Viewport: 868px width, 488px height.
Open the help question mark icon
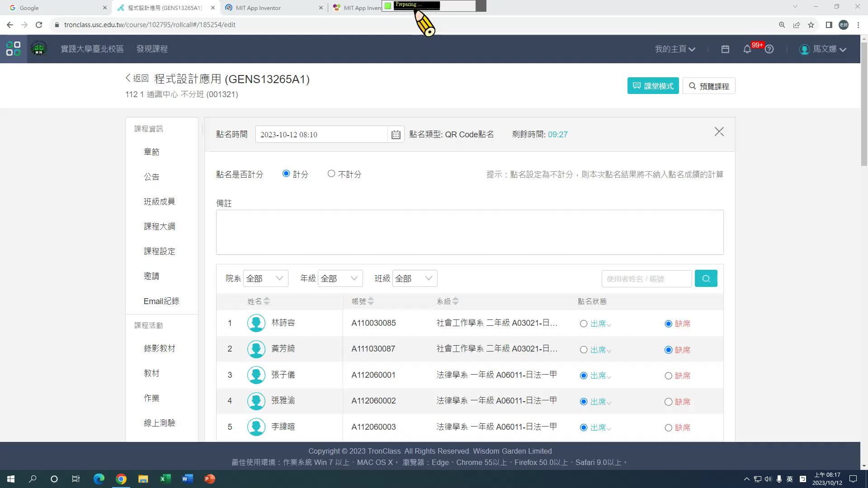769,49
